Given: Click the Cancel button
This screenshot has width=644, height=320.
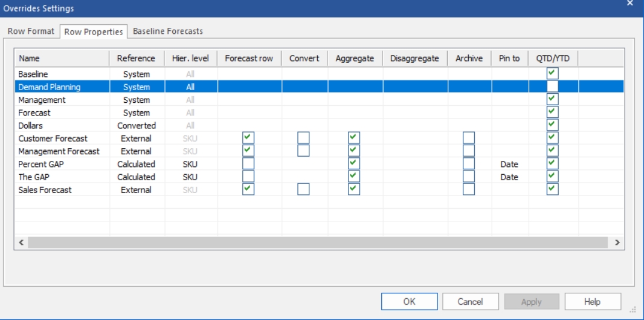Looking at the screenshot, I should (x=470, y=301).
